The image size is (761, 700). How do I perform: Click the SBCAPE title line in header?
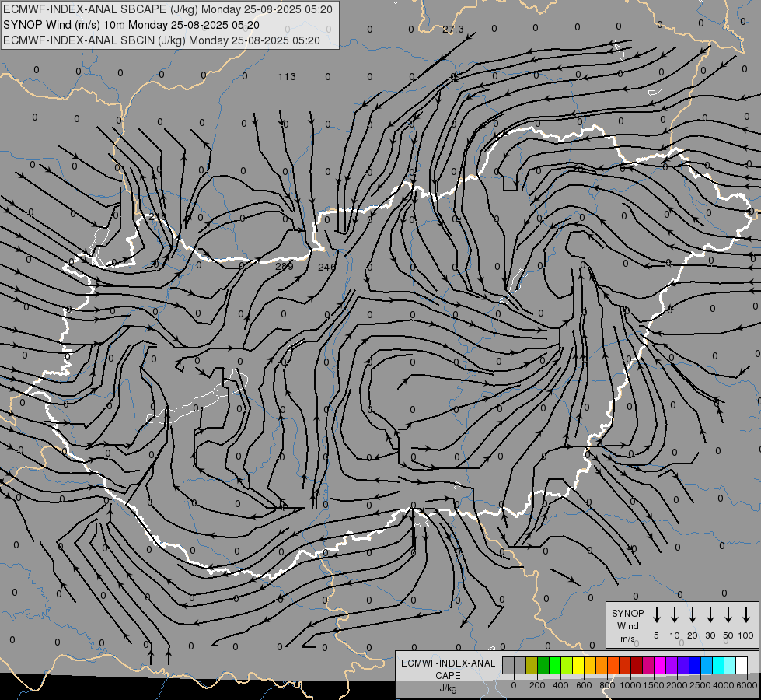tap(168, 9)
